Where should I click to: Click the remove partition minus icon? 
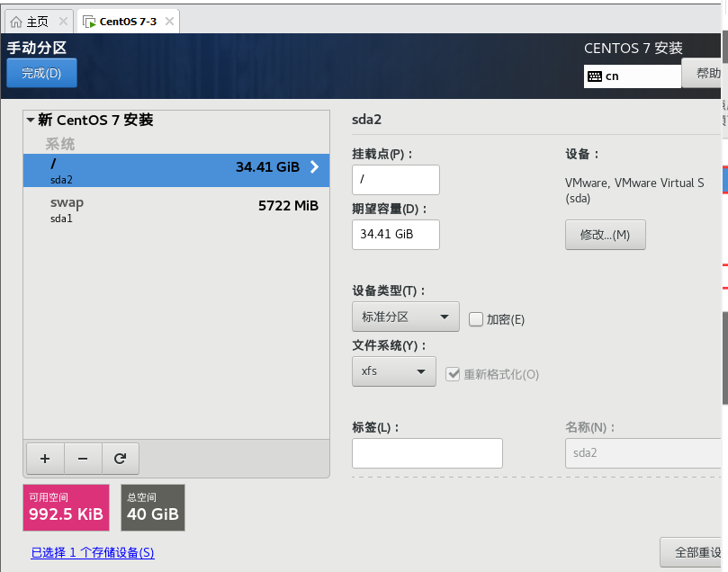click(83, 459)
